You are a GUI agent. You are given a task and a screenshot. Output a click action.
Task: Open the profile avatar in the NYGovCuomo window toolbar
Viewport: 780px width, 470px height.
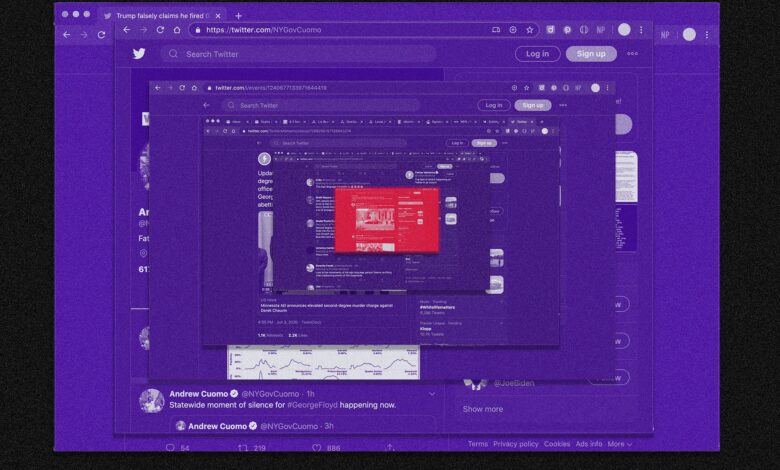pyautogui.click(x=624, y=30)
